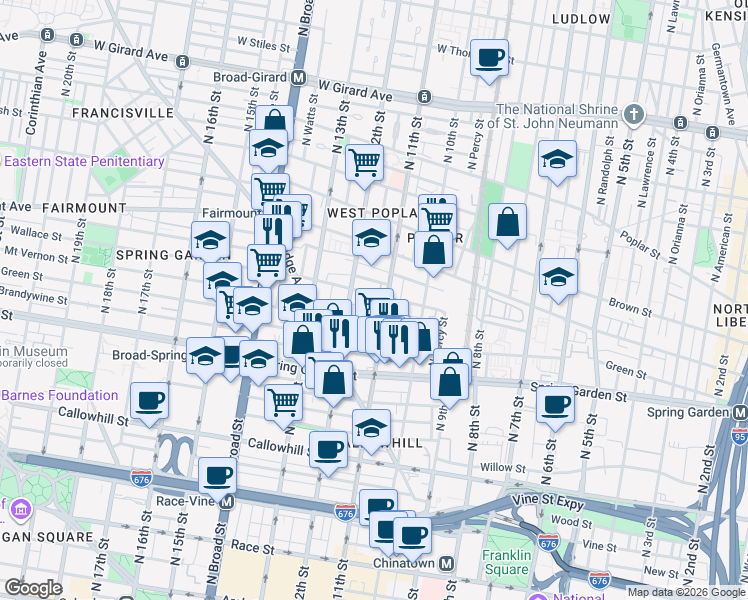The width and height of the screenshot is (748, 600).
Task: Click the cafe marker near W Thompson St
Action: coord(489,62)
